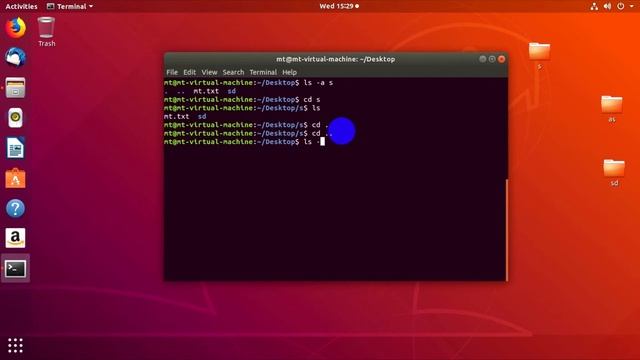The width and height of the screenshot is (640, 360).
Task: Open the Help question mark icon
Action: pos(16,208)
